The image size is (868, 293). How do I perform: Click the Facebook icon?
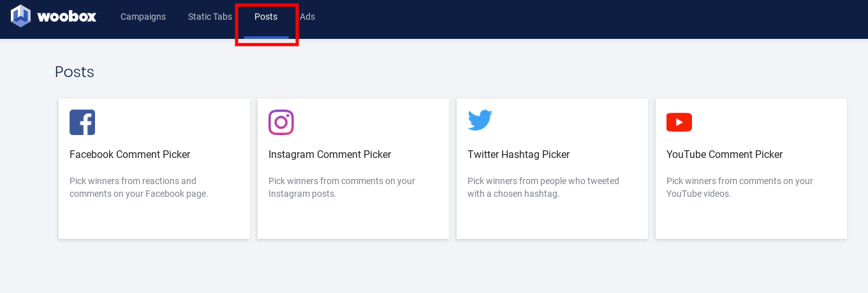pyautogui.click(x=82, y=122)
